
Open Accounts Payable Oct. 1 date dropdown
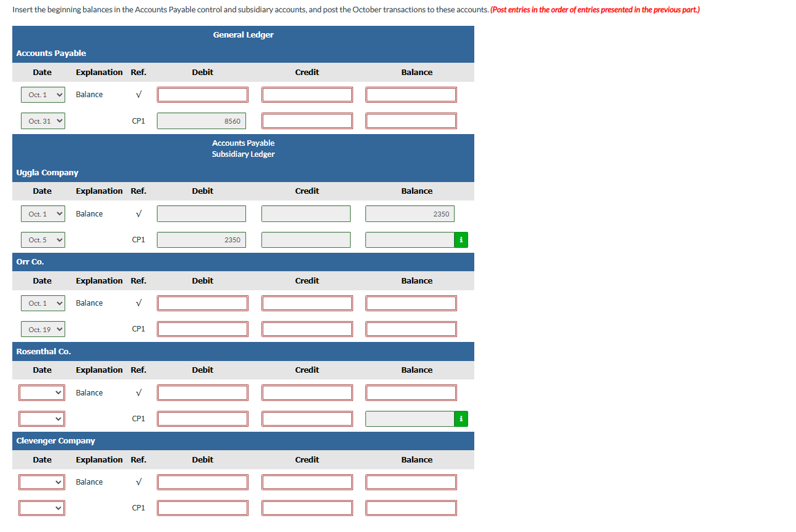[x=43, y=95]
